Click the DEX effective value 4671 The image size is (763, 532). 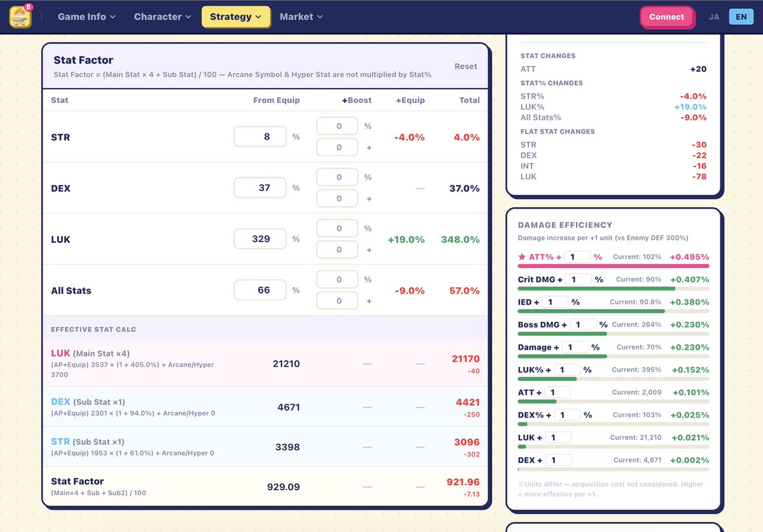point(289,407)
